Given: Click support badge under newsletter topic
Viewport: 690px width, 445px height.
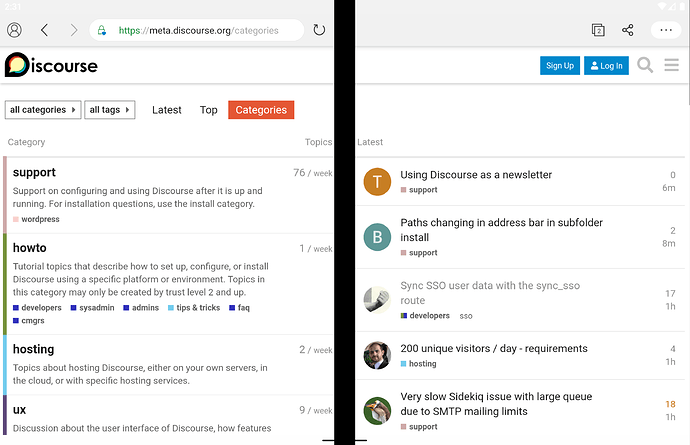Looking at the screenshot, I should 419,190.
